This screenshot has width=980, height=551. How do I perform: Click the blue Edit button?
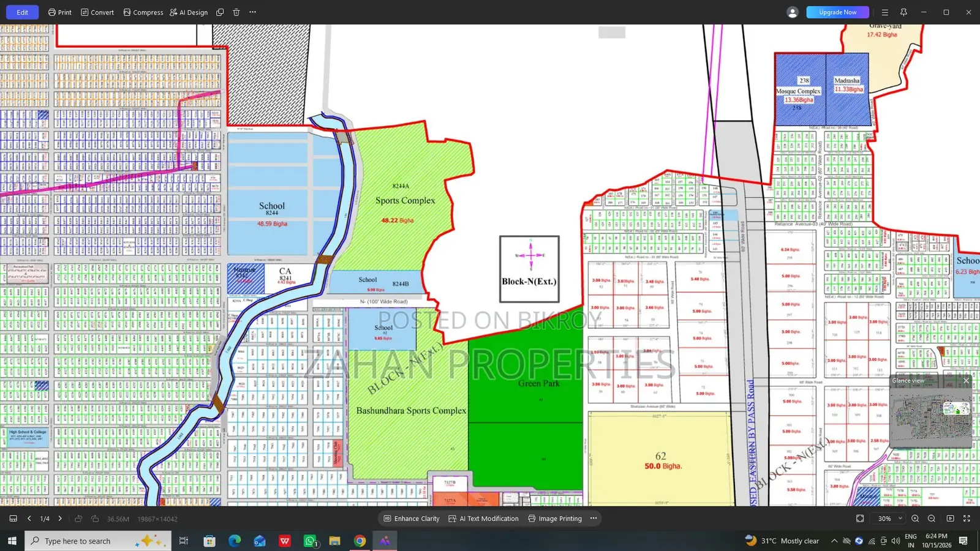[x=22, y=12]
